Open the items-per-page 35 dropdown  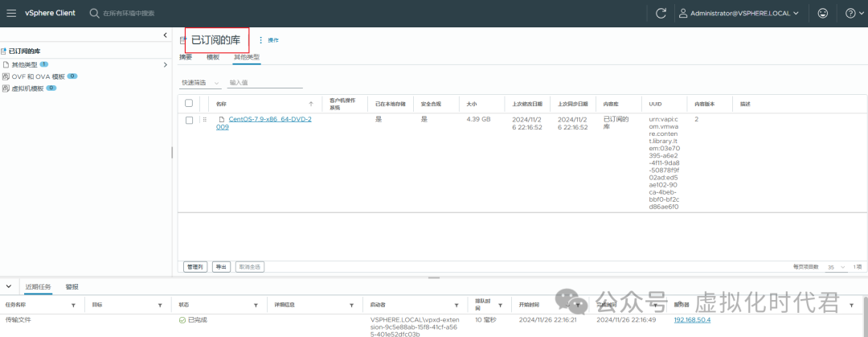point(836,266)
